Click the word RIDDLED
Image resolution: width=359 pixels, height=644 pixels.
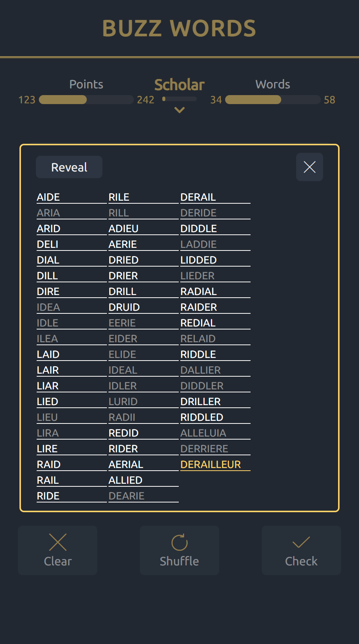pos(202,417)
